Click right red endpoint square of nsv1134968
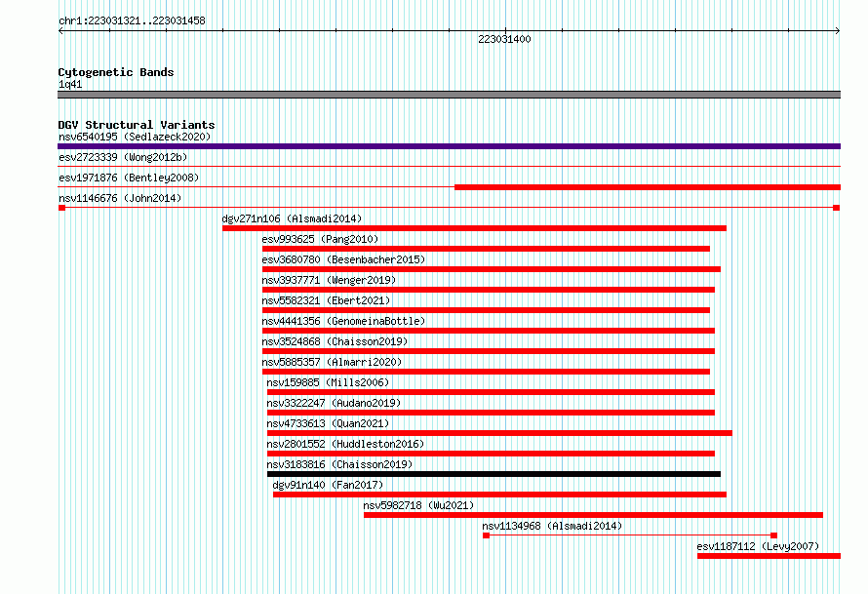 (x=774, y=535)
